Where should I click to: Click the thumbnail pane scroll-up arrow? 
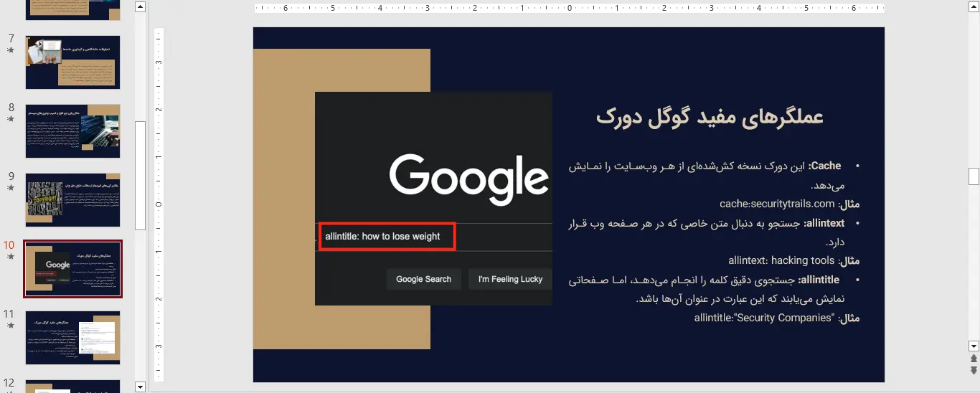point(140,6)
